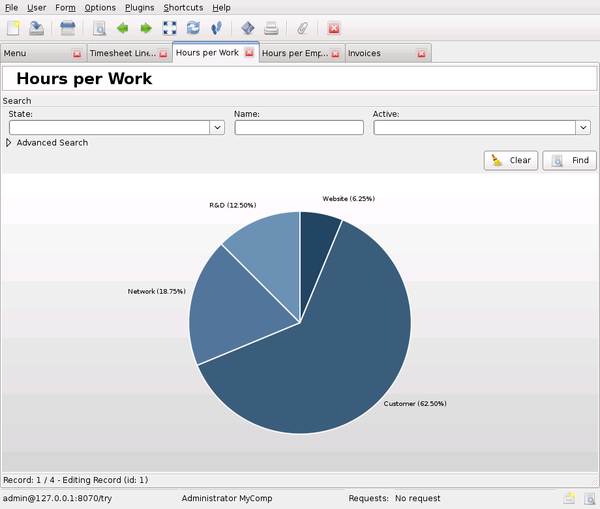Click the fullscreen arrows toolbar icon
The image size is (600, 509).
pos(170,28)
